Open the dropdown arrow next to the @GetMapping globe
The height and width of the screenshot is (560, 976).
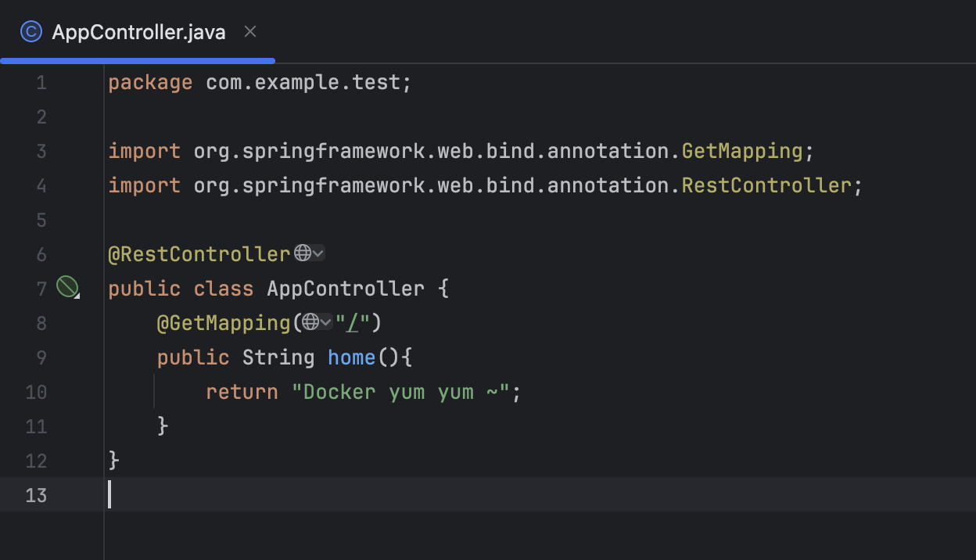[326, 322]
